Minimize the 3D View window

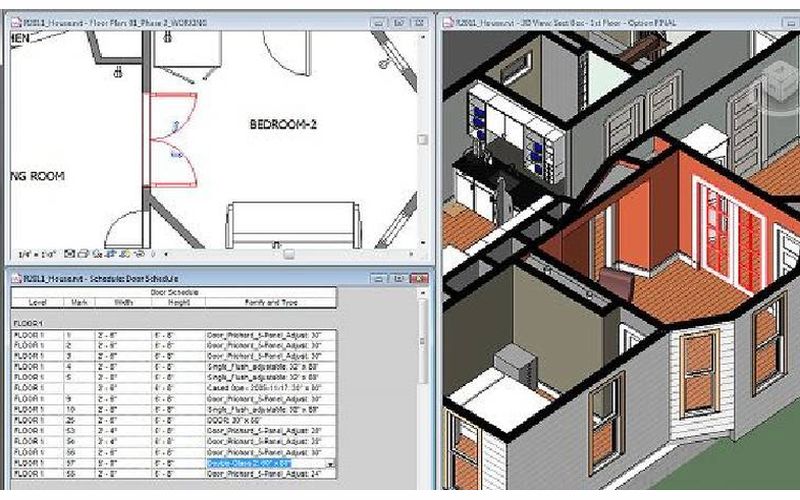[x=790, y=23]
